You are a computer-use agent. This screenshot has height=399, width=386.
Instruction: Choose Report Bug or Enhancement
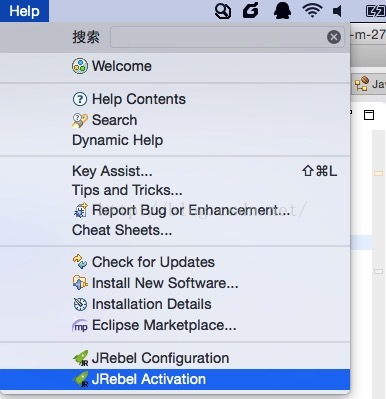coord(175,210)
